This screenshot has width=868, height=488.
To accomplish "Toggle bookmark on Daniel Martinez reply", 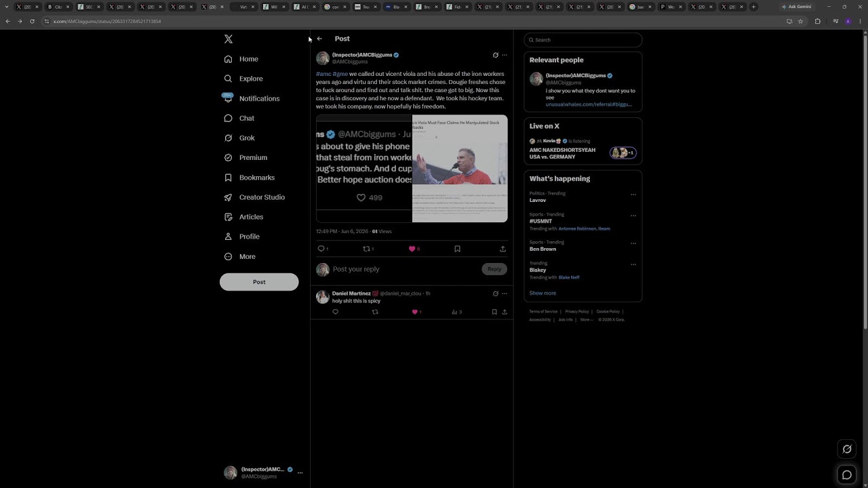I will click(x=494, y=312).
